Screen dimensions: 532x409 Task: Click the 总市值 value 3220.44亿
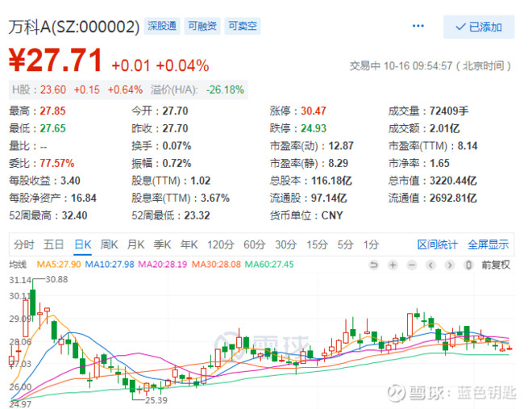[x=453, y=181]
